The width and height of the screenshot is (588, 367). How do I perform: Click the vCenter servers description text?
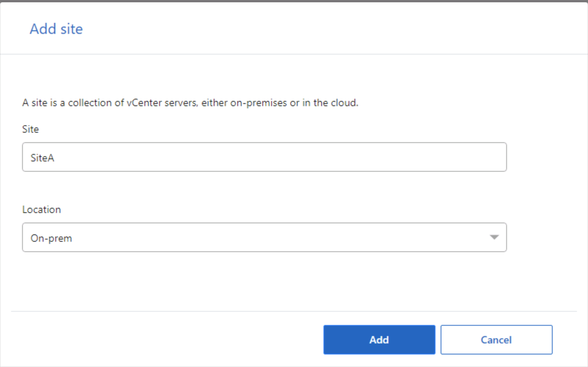190,103
